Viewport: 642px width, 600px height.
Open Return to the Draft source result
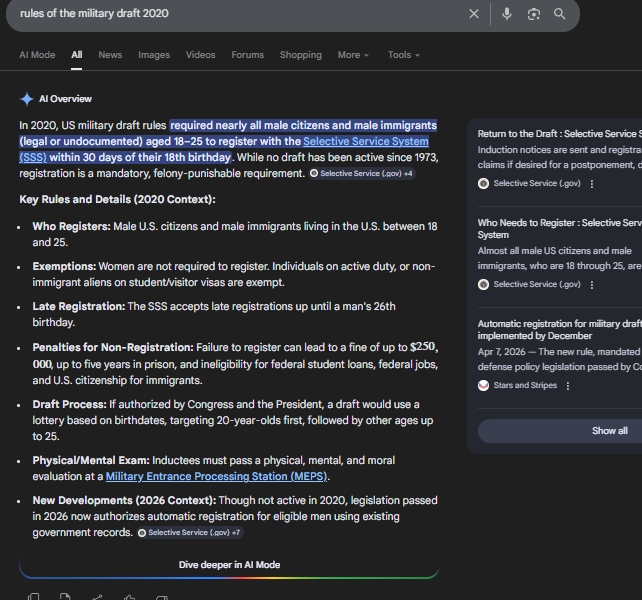coord(560,134)
